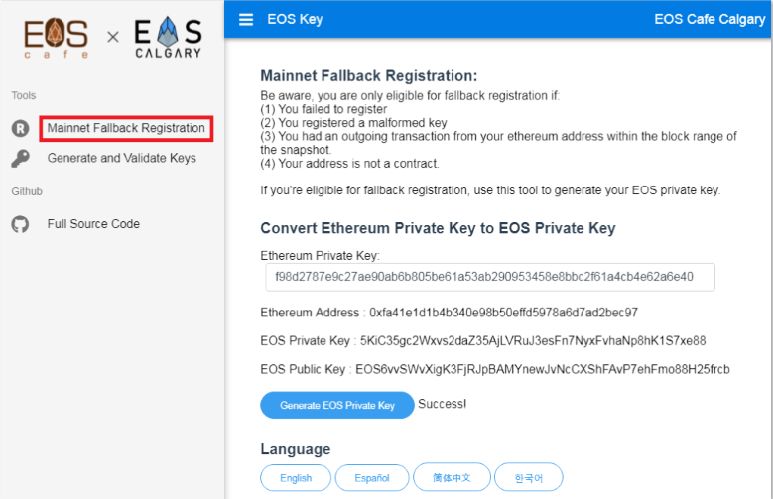The width and height of the screenshot is (773, 499).
Task: Click the EOS Key header title
Action: (x=295, y=19)
